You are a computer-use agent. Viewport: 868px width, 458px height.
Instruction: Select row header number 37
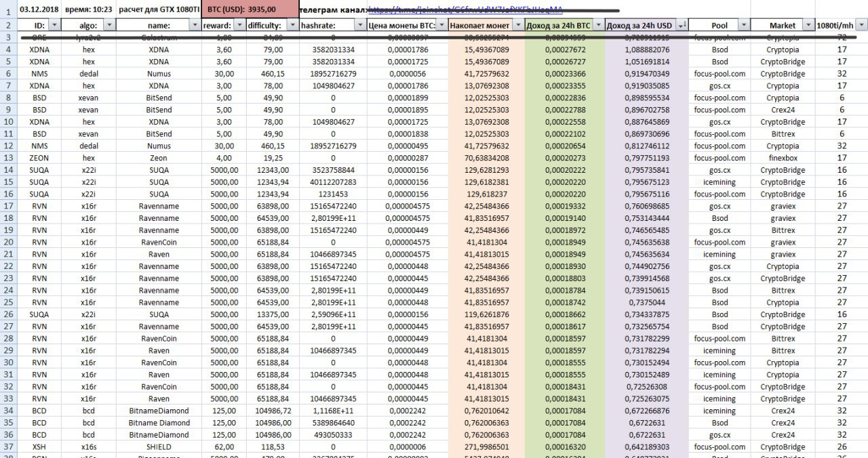[x=8, y=447]
